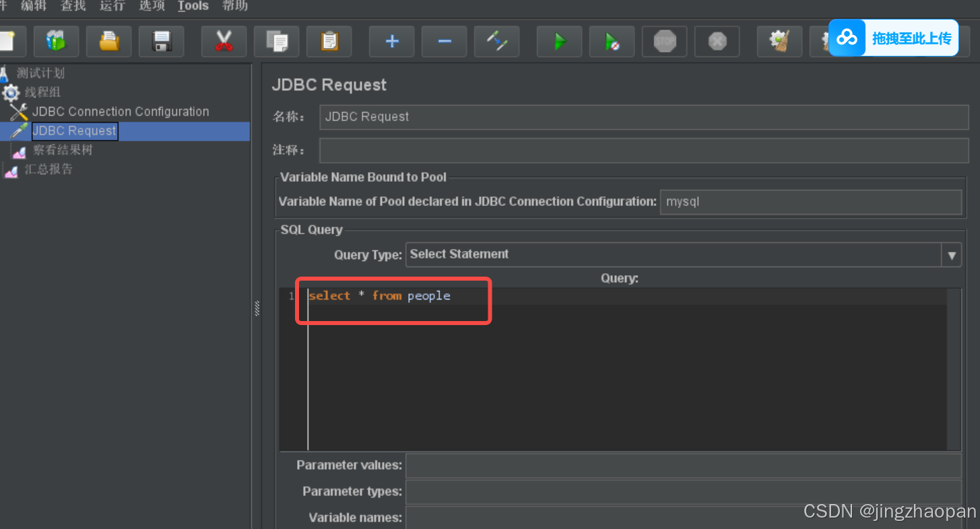The image size is (980, 529).
Task: Open the Tools menu
Action: [193, 6]
